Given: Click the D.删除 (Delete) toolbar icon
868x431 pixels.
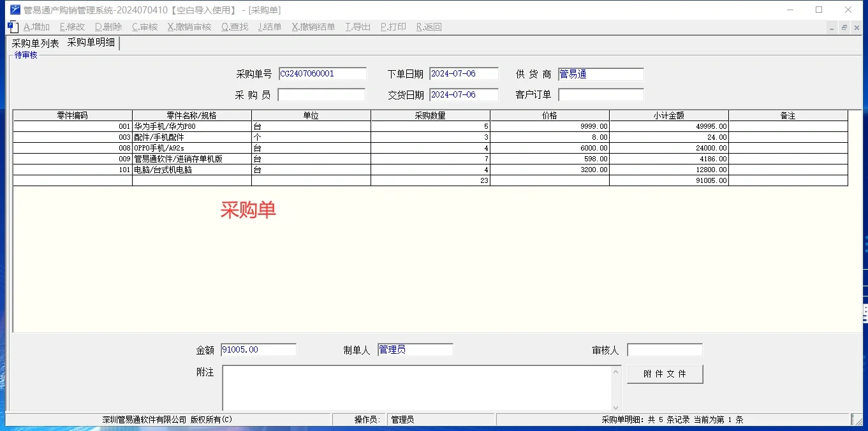Looking at the screenshot, I should [108, 27].
